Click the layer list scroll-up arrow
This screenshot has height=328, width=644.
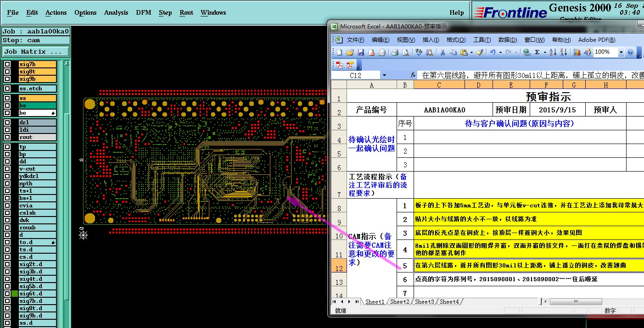(67, 63)
